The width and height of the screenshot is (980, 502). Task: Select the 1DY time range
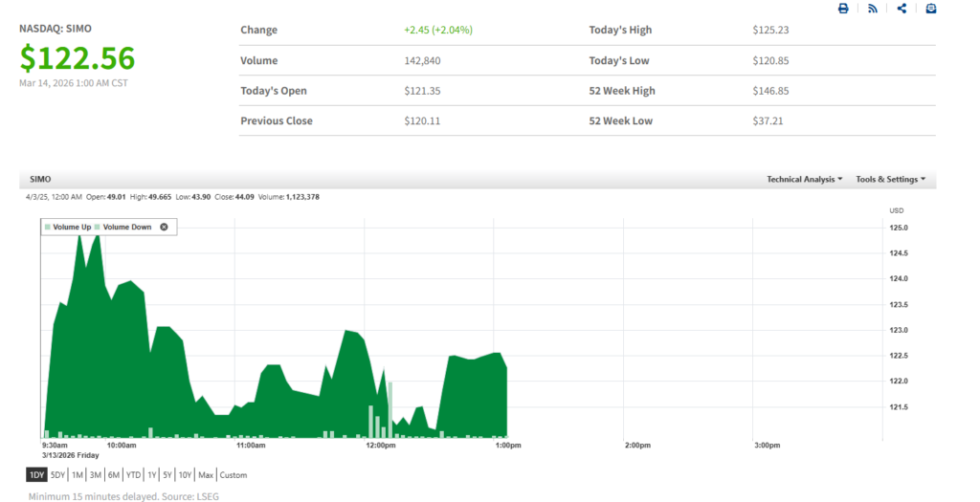click(36, 475)
